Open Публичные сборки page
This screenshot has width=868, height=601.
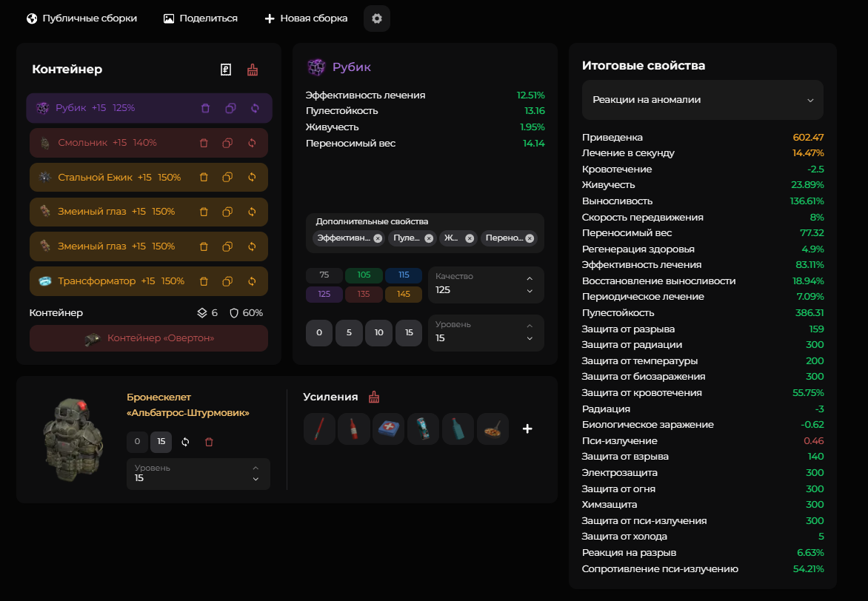click(82, 19)
